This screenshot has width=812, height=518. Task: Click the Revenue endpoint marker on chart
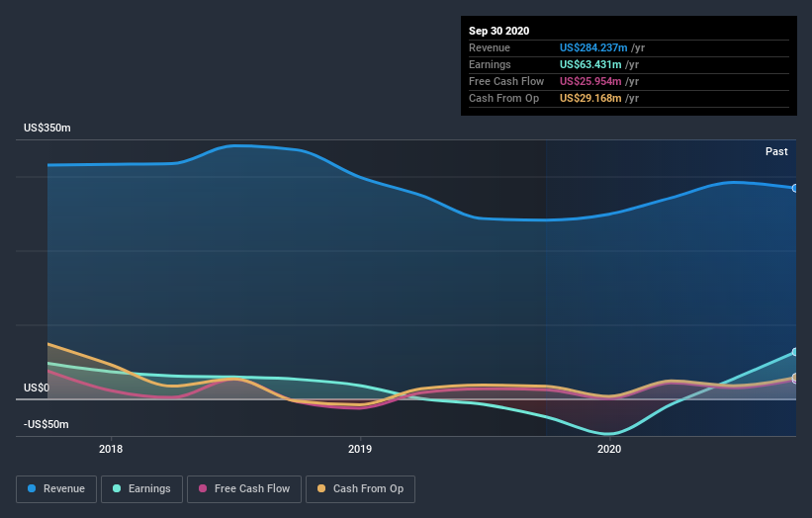795,189
